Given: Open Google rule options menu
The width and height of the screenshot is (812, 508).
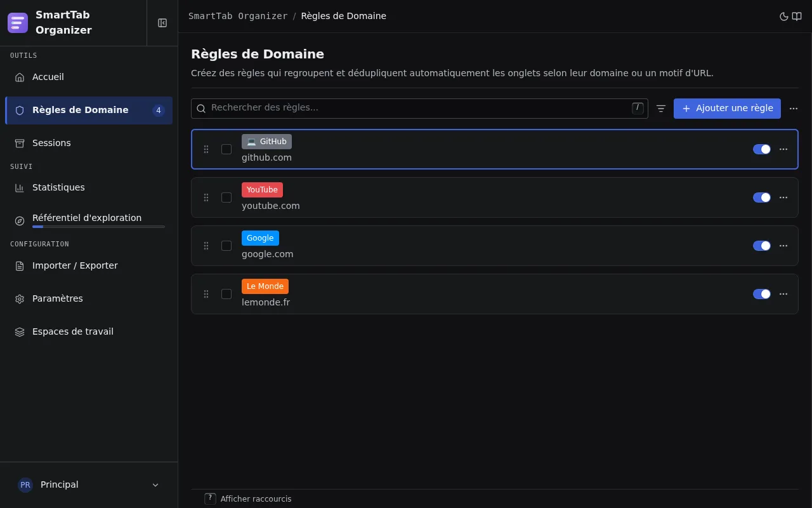Looking at the screenshot, I should coord(783,246).
